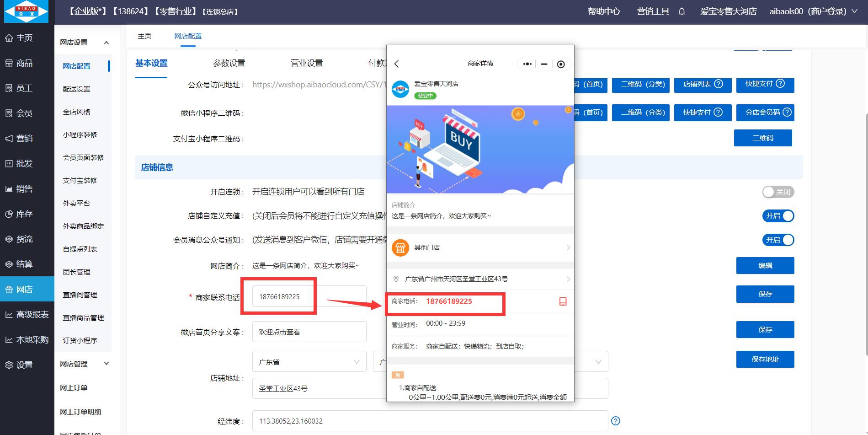Viewport: 868px width, 435px height.
Task: Open the 广东省 province dropdown
Action: [309, 362]
